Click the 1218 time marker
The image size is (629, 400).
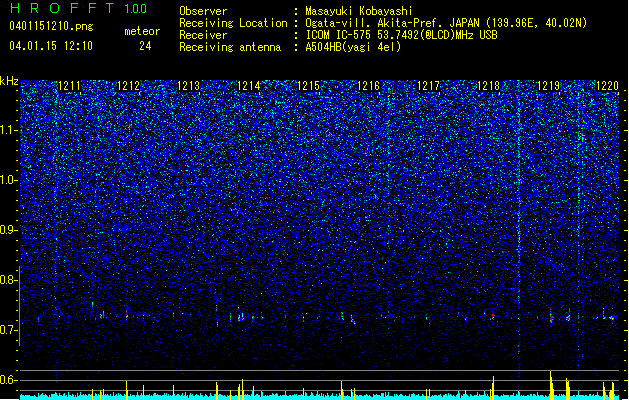[488, 86]
